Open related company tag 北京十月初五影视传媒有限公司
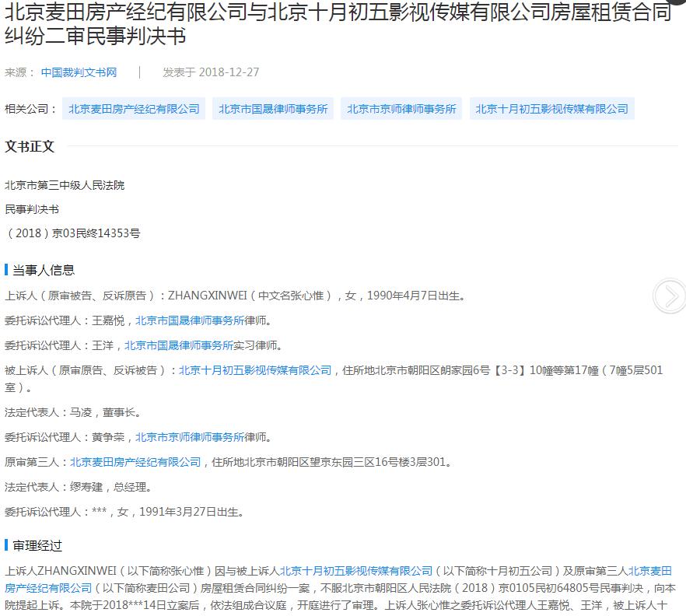Viewport: 686px width, 616px height. click(x=551, y=109)
